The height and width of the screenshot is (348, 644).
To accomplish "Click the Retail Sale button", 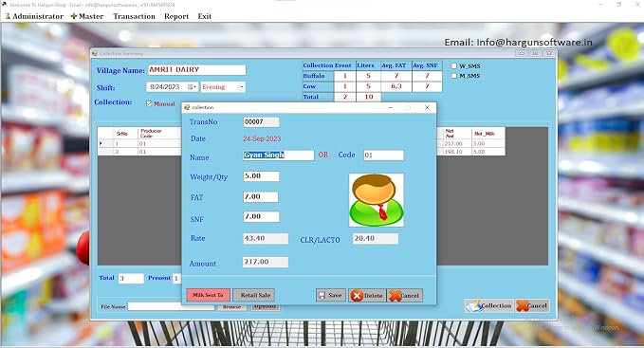I will click(255, 295).
